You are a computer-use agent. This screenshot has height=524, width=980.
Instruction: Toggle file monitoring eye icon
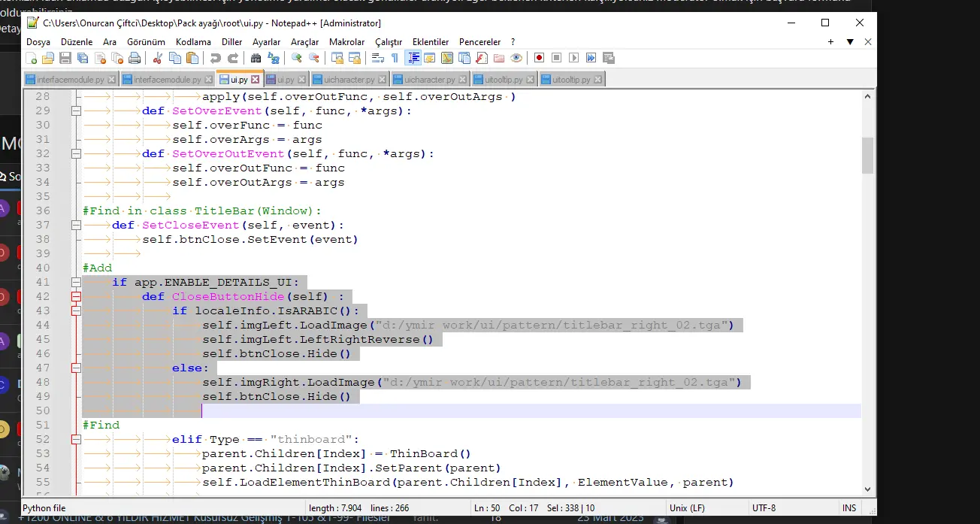(516, 58)
